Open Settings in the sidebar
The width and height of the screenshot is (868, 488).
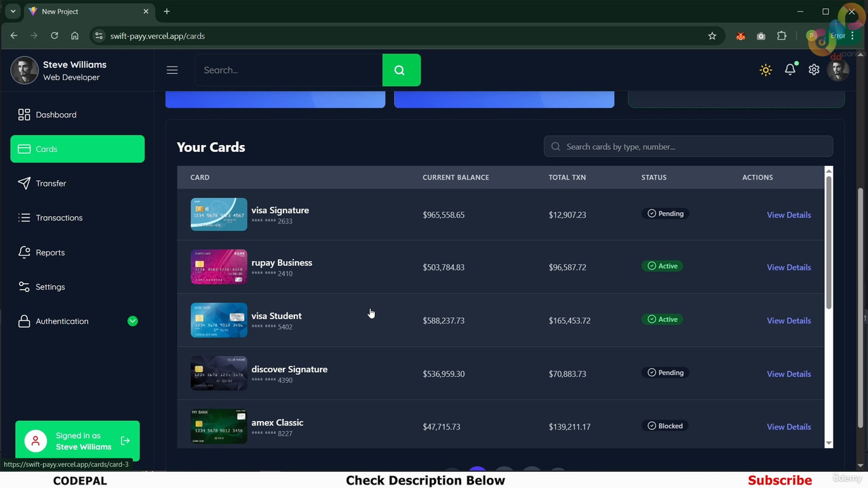(x=77, y=287)
